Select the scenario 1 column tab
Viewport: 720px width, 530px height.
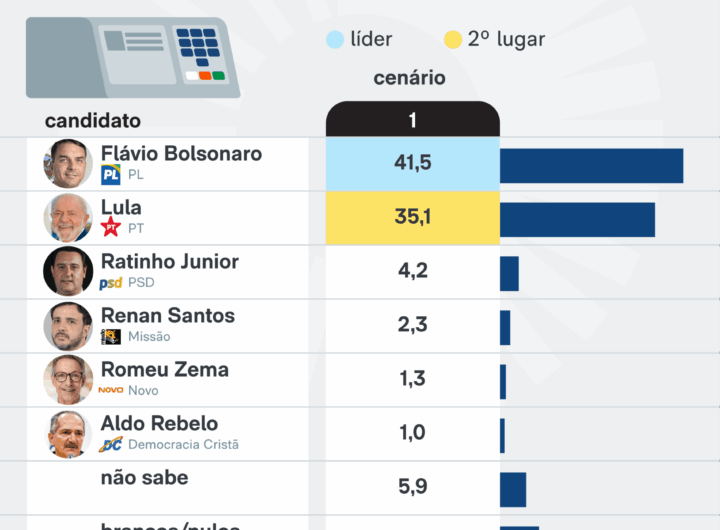tap(412, 120)
